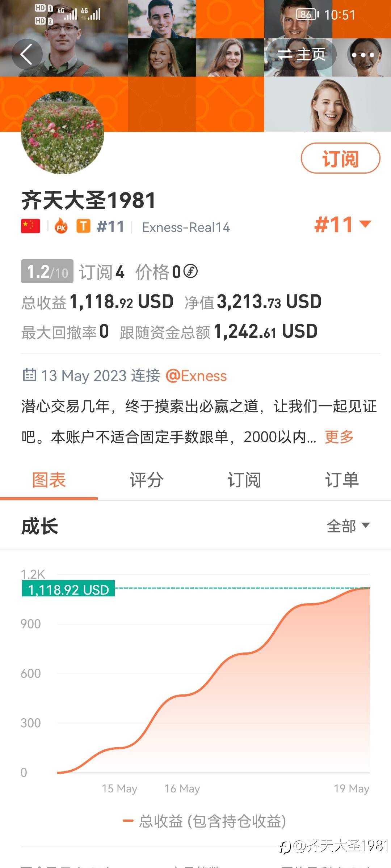Tap the China flag icon

click(30, 226)
